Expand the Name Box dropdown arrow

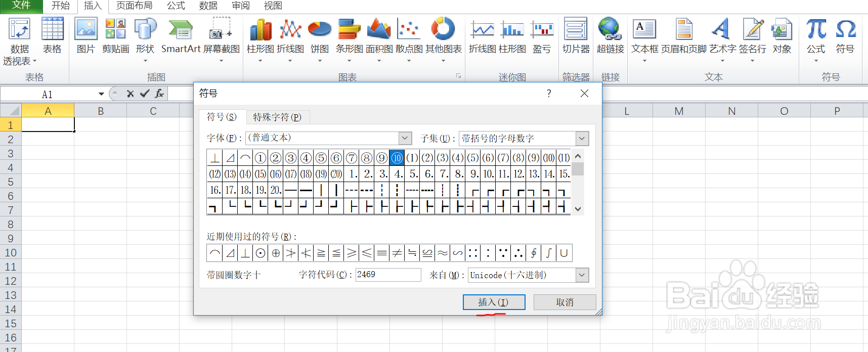click(x=101, y=94)
